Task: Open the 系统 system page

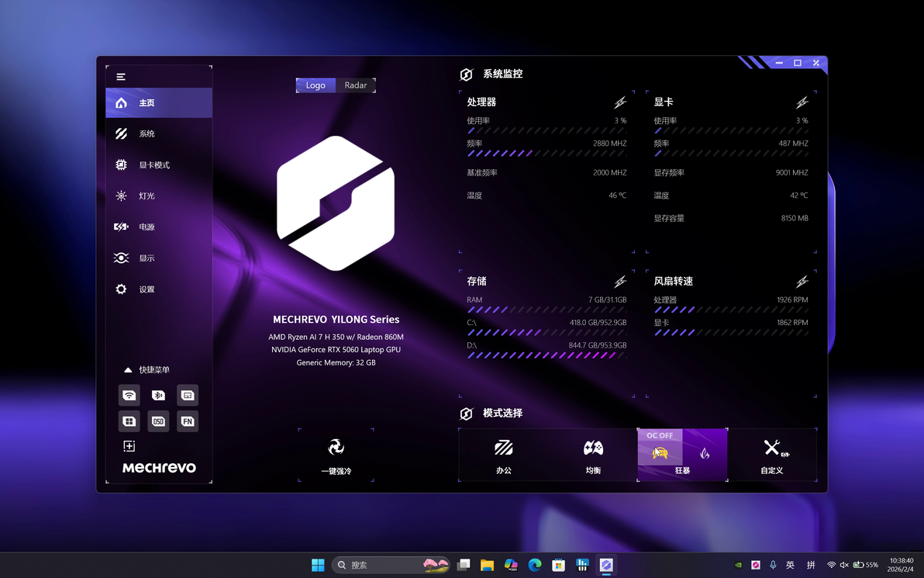Action: pyautogui.click(x=158, y=134)
